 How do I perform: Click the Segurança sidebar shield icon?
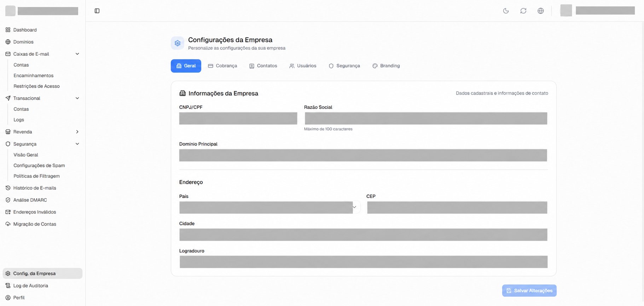[8, 144]
